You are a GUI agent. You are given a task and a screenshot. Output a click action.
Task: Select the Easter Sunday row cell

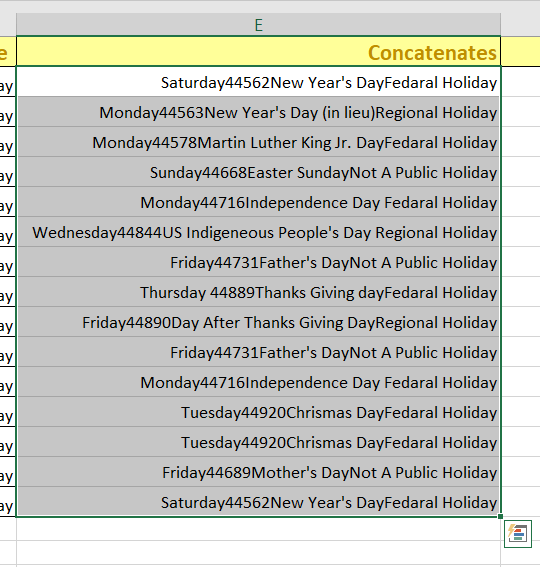pos(259,172)
